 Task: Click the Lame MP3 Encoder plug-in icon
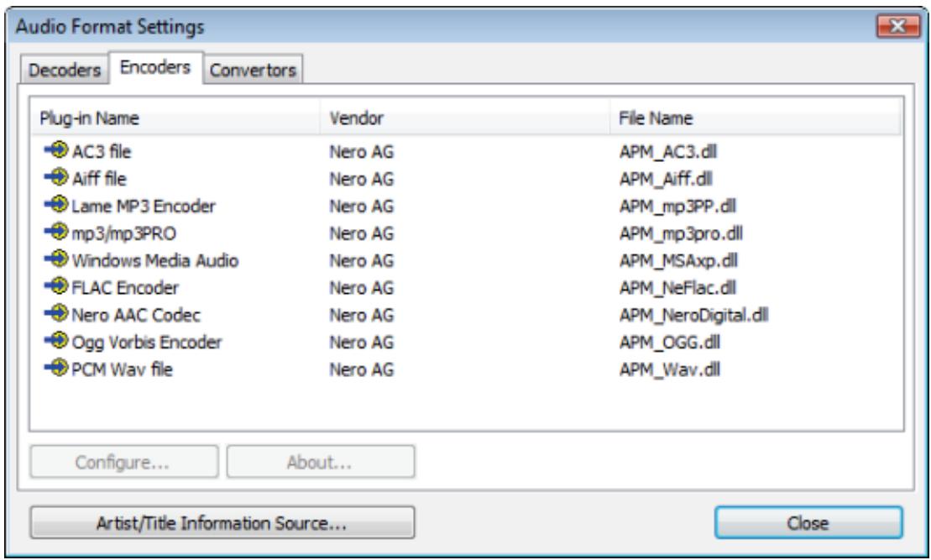pyautogui.click(x=56, y=205)
